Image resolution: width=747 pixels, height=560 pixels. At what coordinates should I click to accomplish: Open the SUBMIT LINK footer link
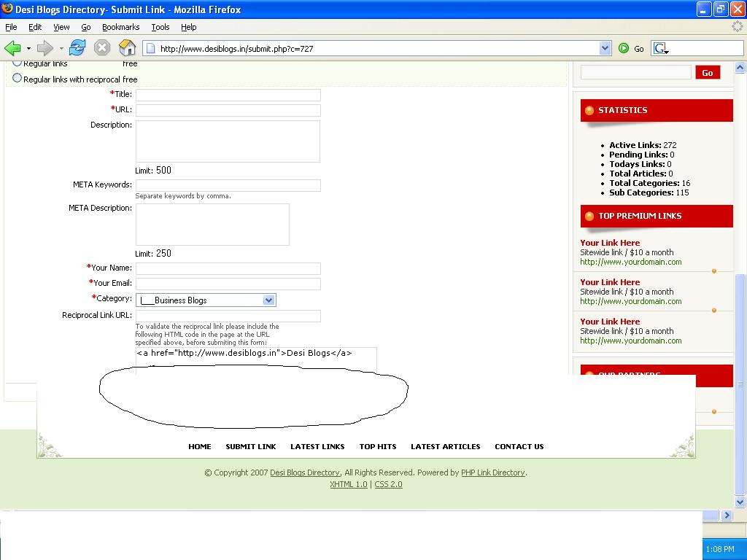(x=250, y=446)
